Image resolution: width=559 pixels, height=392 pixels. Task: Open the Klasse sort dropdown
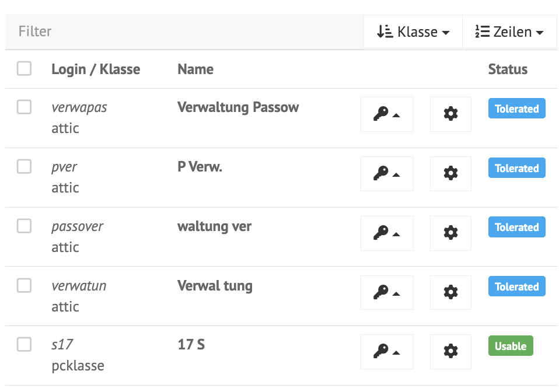[413, 32]
